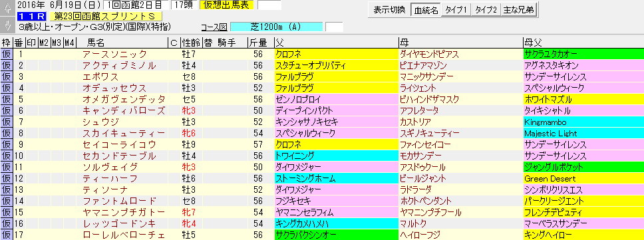The height and width of the screenshot is (240, 644).
Task: Click dam cell ヘイローフジ
Action: coord(460,235)
